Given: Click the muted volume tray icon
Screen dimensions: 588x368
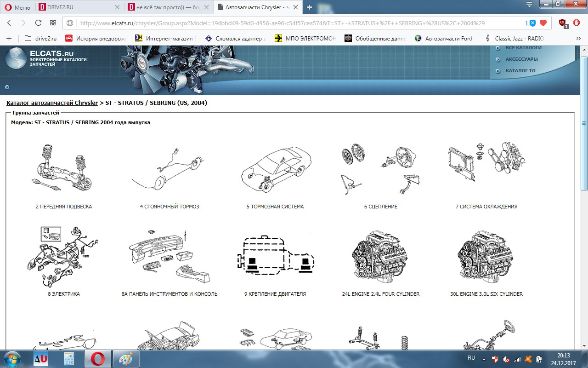Looking at the screenshot, I should (x=506, y=359).
